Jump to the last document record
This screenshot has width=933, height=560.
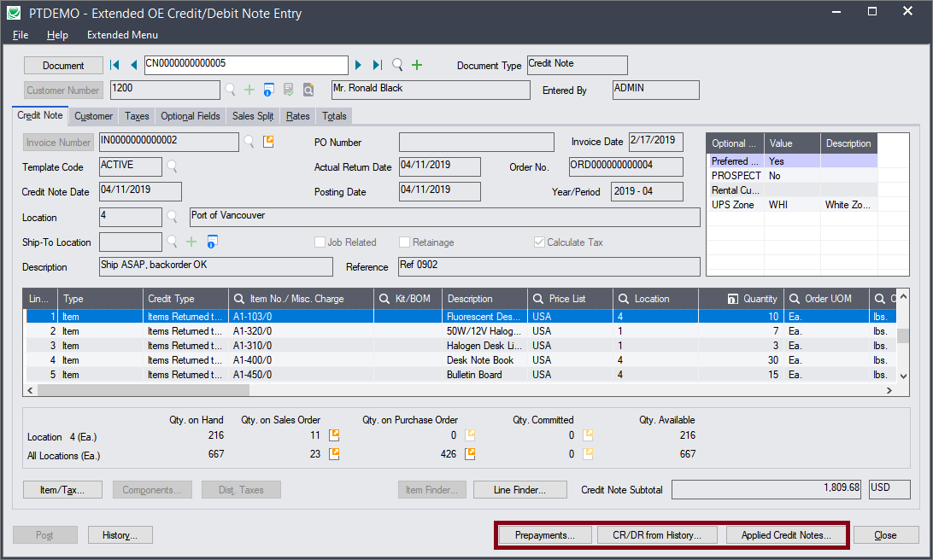(x=378, y=65)
